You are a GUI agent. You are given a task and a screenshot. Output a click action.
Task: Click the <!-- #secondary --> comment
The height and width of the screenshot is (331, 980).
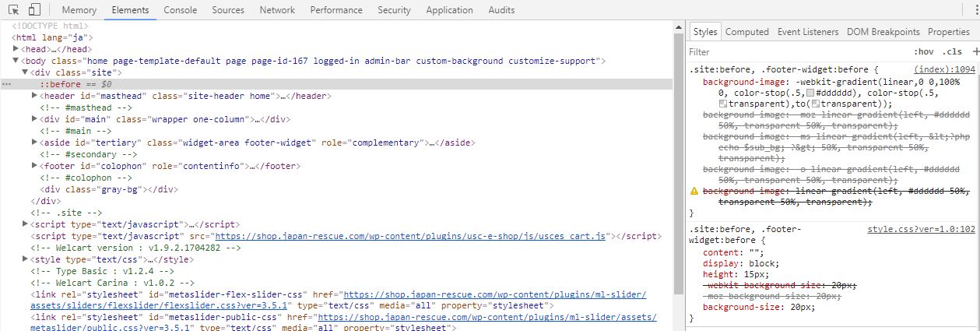88,154
